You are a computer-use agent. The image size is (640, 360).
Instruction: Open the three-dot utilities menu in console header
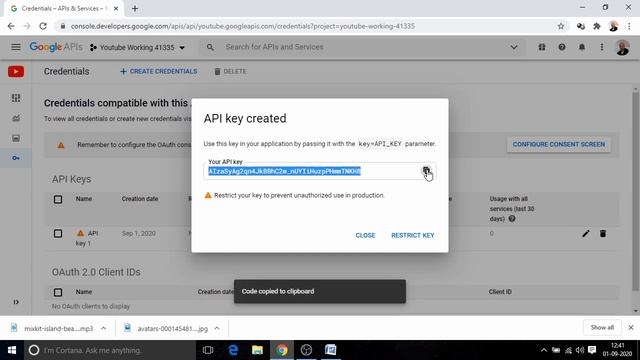[x=602, y=47]
